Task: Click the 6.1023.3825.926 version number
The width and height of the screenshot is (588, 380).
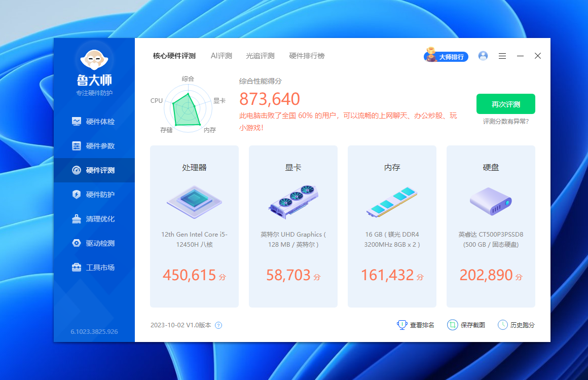Action: [94, 332]
